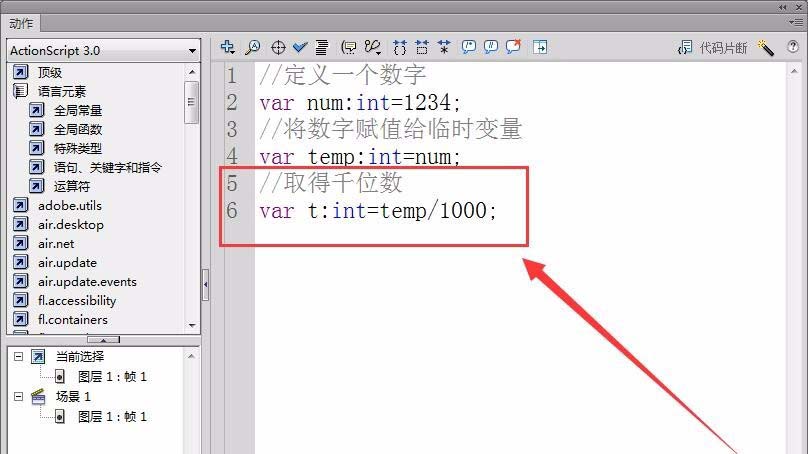The image size is (808, 454).
Task: Click the toolbox list scroll-down arrow
Action: click(x=192, y=326)
